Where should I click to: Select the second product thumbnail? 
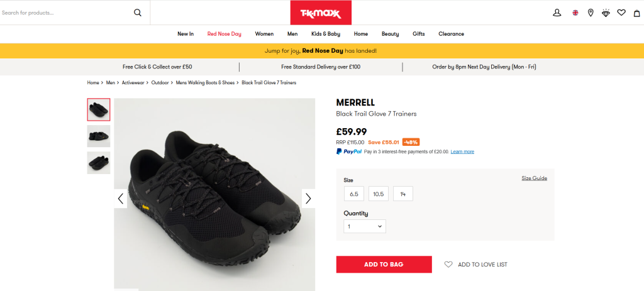(99, 136)
